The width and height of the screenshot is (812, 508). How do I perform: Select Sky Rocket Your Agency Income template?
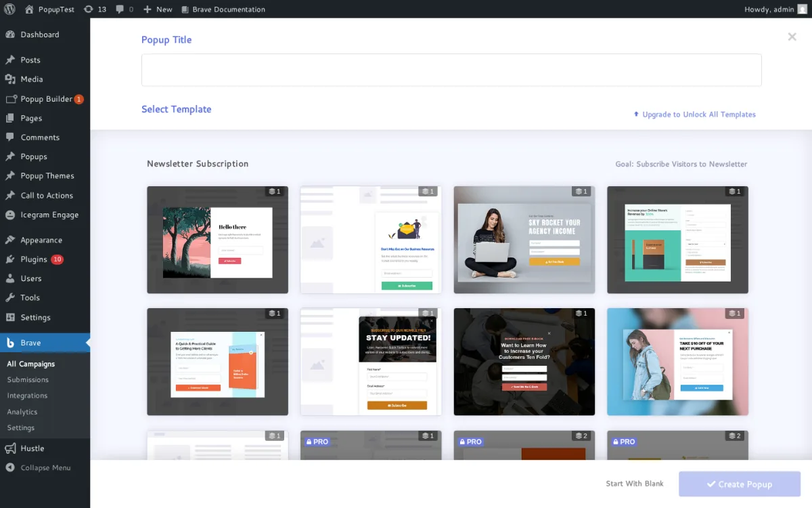click(x=524, y=240)
